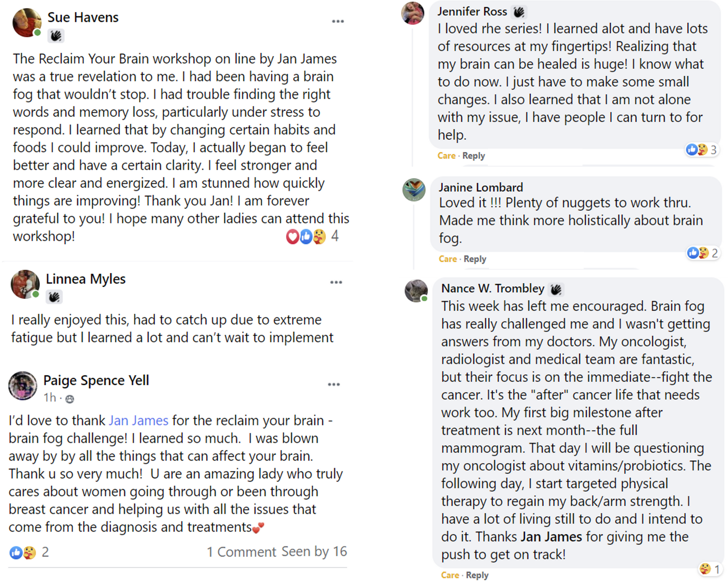Toggle Care reaction on Jennifer Ross's comment
This screenshot has height=584, width=728.
(446, 156)
